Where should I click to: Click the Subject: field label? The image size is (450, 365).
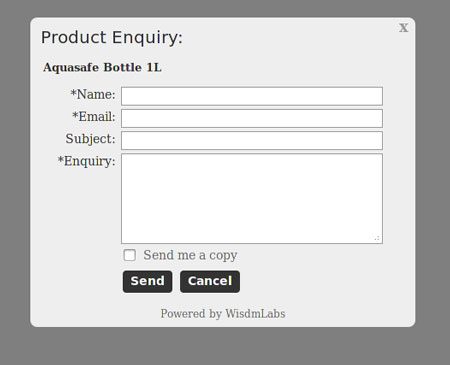pyautogui.click(x=90, y=139)
